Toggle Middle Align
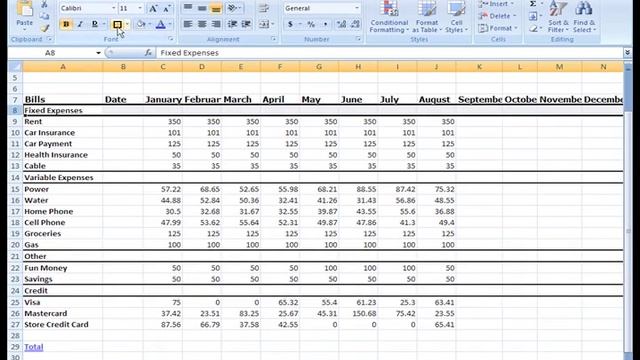The height and width of the screenshot is (360, 640). (x=202, y=8)
